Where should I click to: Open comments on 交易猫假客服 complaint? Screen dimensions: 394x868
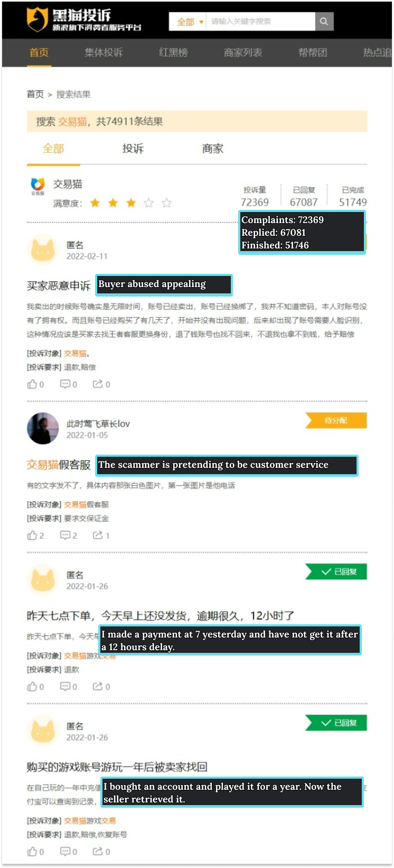point(69,535)
